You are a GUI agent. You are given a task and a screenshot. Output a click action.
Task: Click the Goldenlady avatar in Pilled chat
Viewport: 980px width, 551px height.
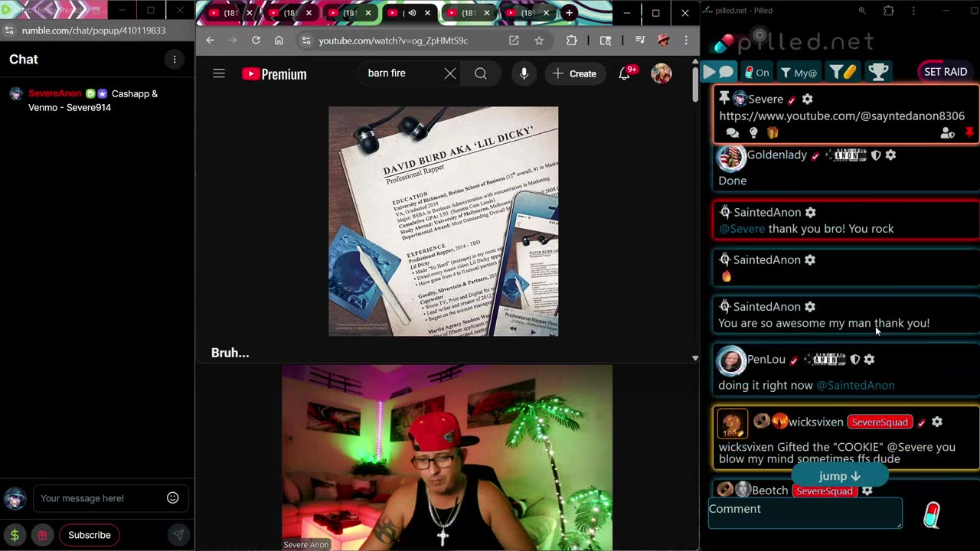(730, 156)
